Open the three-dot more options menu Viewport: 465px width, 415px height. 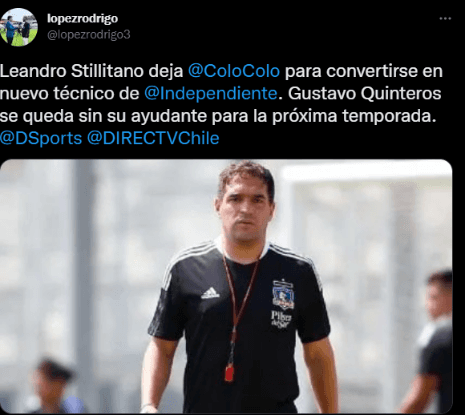(x=445, y=19)
